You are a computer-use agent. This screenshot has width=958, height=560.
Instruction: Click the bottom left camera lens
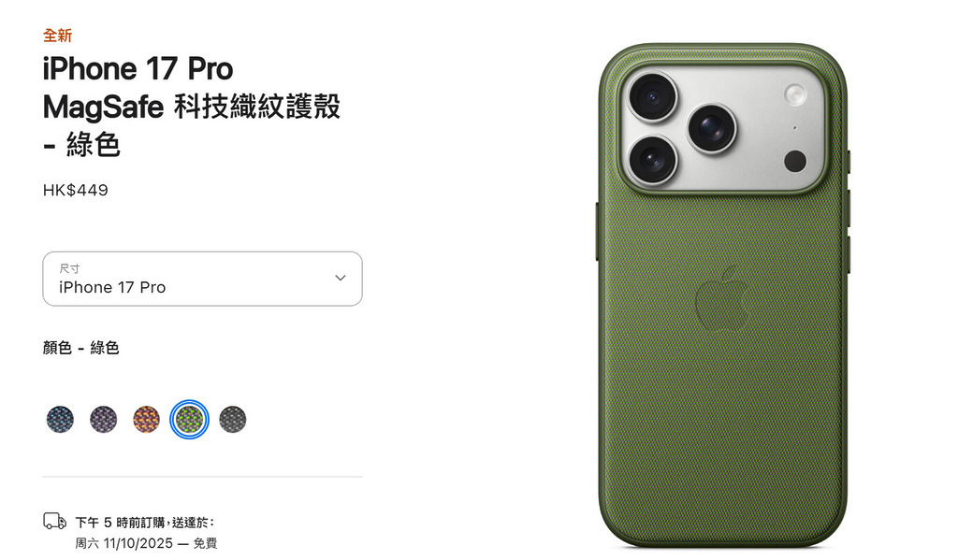click(652, 159)
